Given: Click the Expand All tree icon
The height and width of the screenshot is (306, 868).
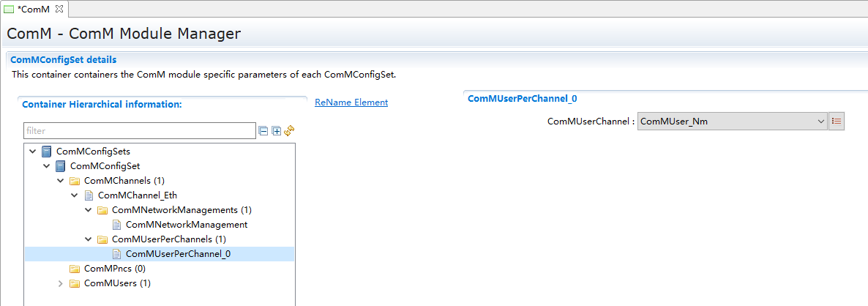Looking at the screenshot, I should (x=276, y=131).
